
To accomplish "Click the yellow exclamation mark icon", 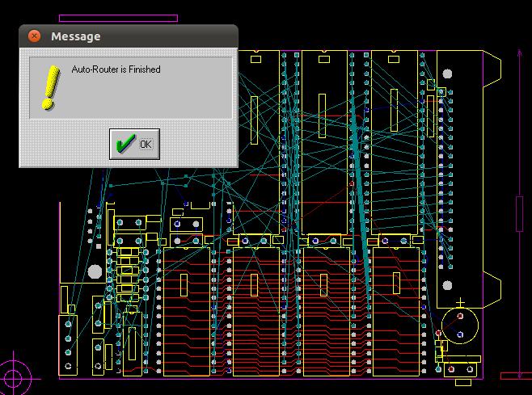I will pyautogui.click(x=50, y=87).
